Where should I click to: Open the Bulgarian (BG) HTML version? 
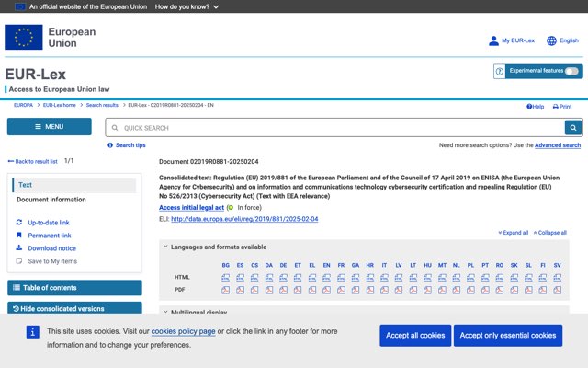(x=225, y=278)
